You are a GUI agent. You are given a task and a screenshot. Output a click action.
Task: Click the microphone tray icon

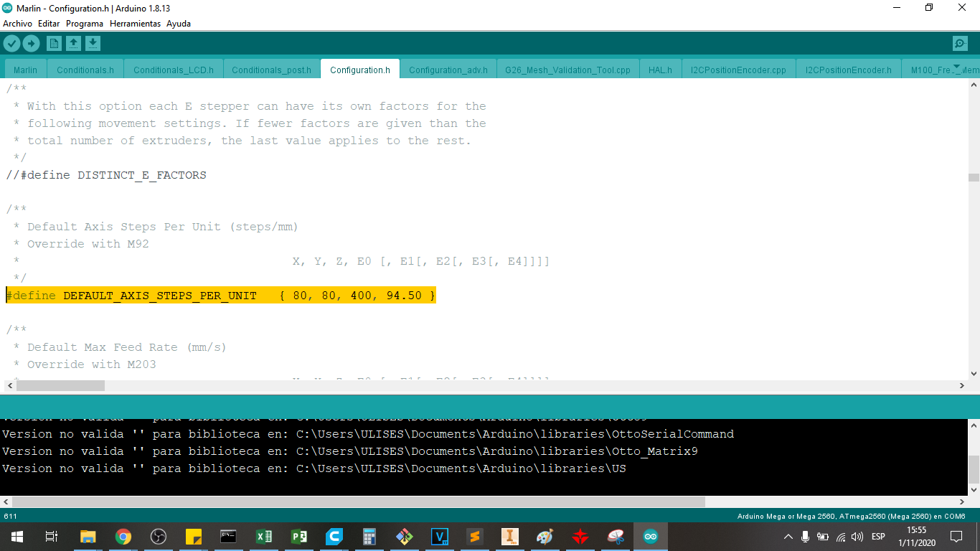pos(806,537)
